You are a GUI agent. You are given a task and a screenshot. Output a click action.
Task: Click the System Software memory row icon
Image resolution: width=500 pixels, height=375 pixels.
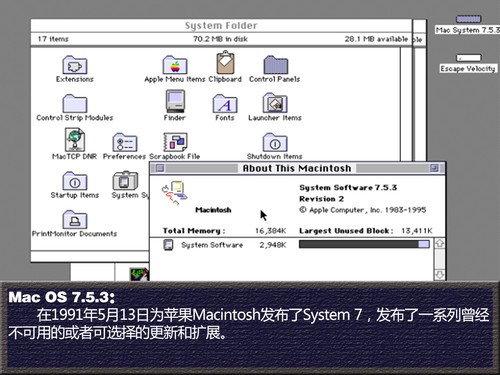click(169, 245)
